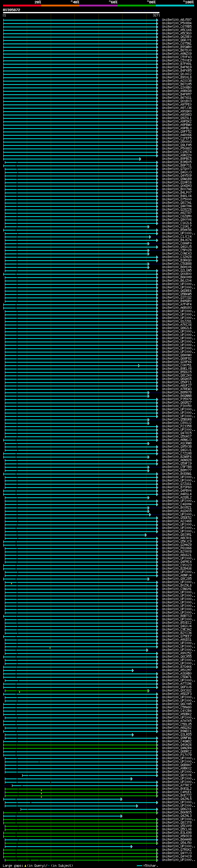Image resolution: width=197 pixels, height=868 pixels.
Task: Click the UniRef100_Q4KTH4 label
Action: tap(177, 206)
